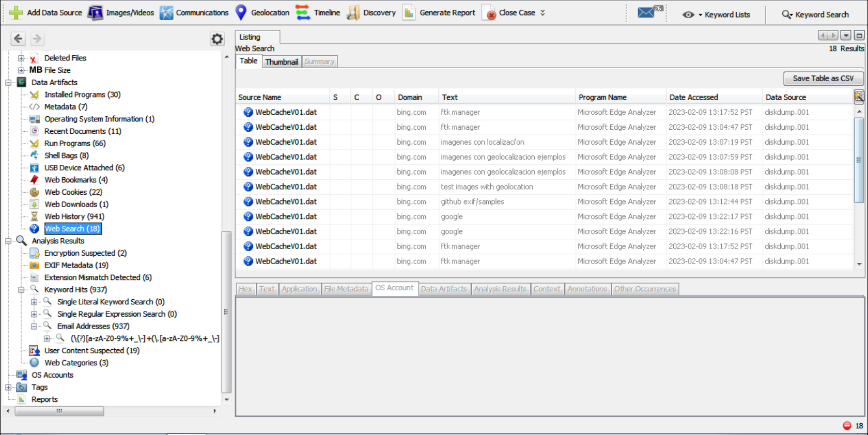Select Shell Bags (8)
The image size is (868, 435).
pyautogui.click(x=66, y=156)
